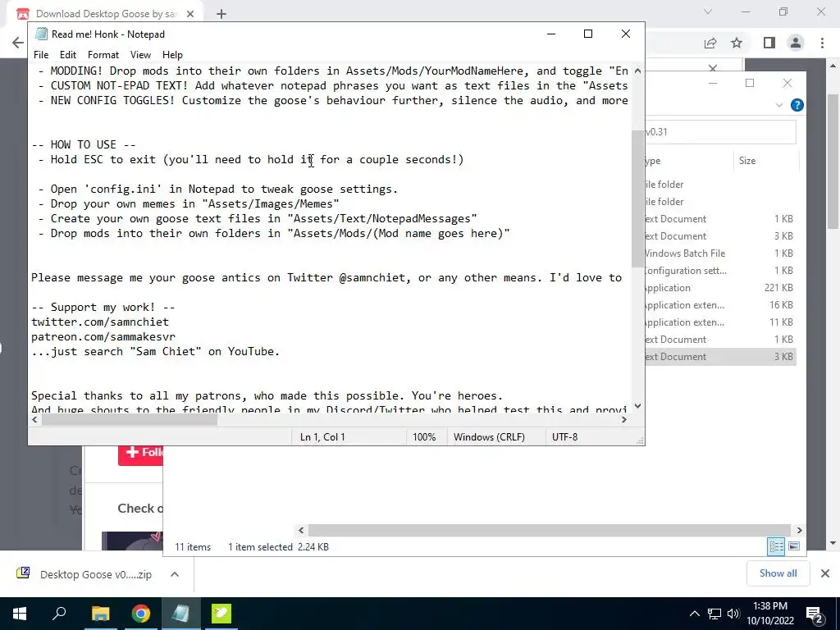Image resolution: width=840 pixels, height=630 pixels.
Task: Open the Windows Start menu
Action: click(x=20, y=614)
